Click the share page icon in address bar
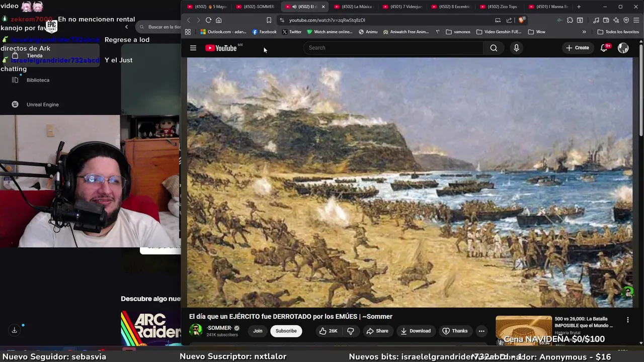 pos(509,20)
